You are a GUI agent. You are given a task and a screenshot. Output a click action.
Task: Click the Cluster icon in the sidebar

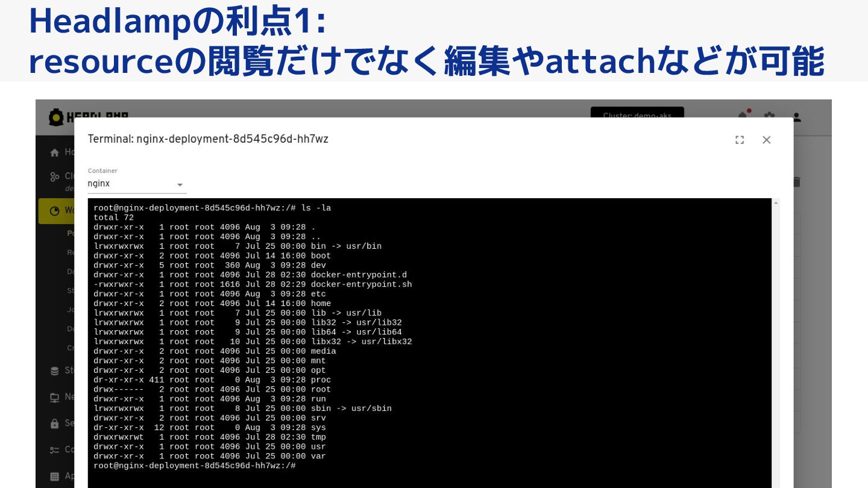point(55,177)
